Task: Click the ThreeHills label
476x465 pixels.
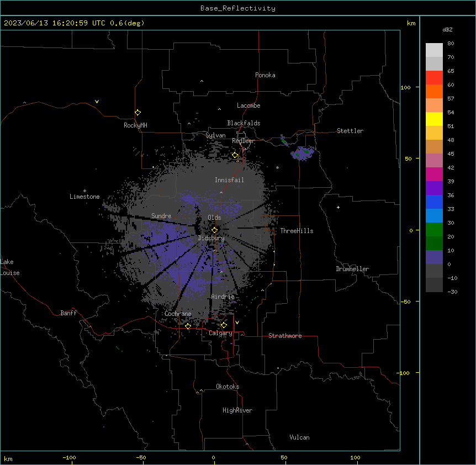Action: pyautogui.click(x=297, y=231)
